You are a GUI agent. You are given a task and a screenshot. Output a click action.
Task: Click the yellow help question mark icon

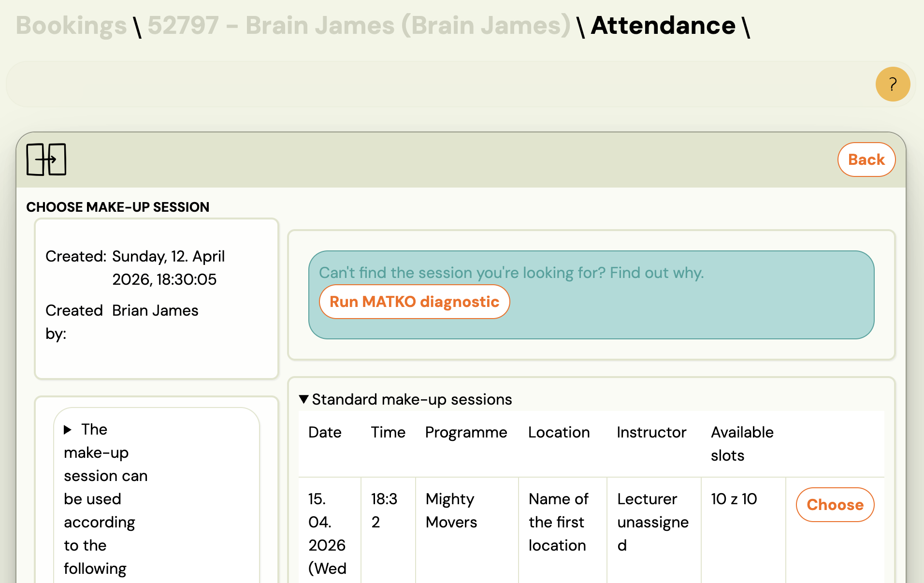(892, 84)
